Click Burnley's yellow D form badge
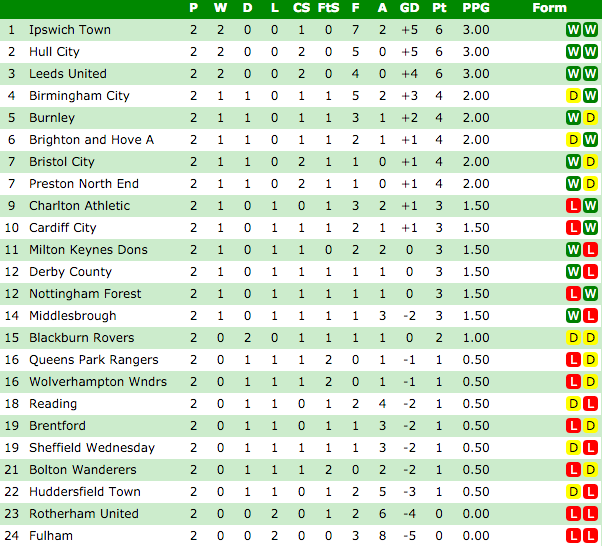 click(x=590, y=118)
